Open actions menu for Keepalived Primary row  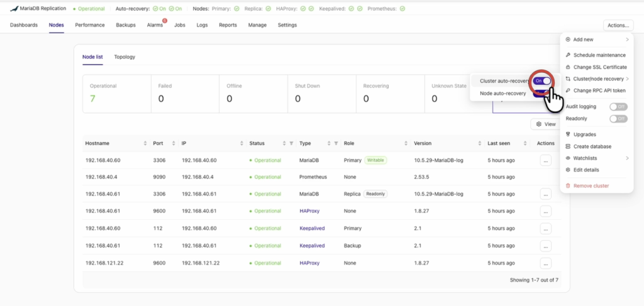[x=545, y=229]
